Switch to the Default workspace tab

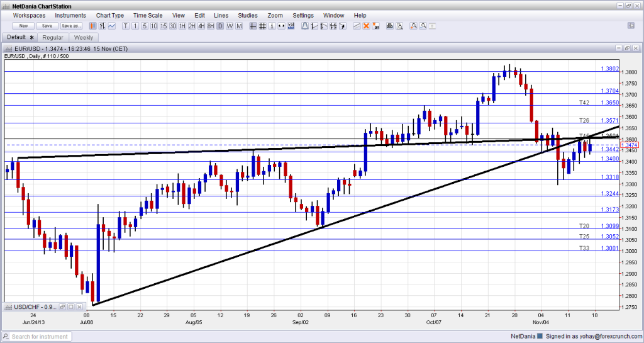click(19, 37)
